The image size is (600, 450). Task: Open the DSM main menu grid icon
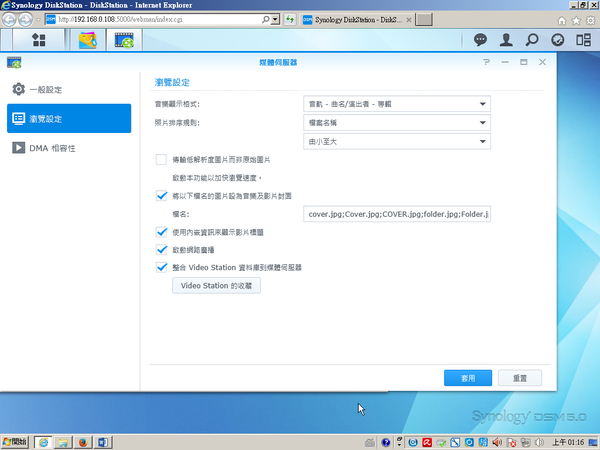[39, 40]
